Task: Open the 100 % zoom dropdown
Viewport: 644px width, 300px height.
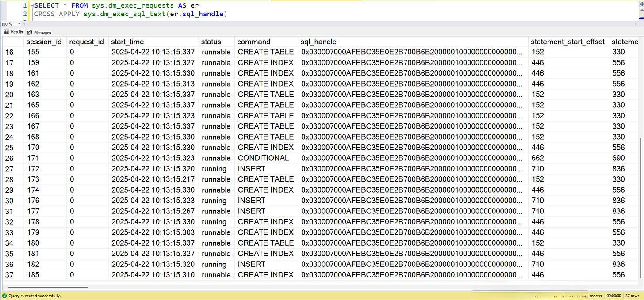Action: coord(19,24)
